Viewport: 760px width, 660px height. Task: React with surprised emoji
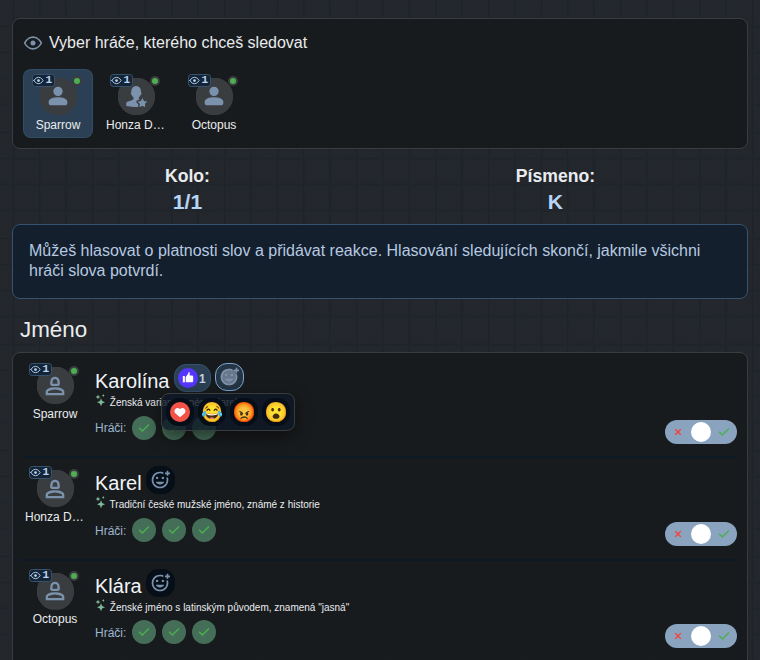276,412
